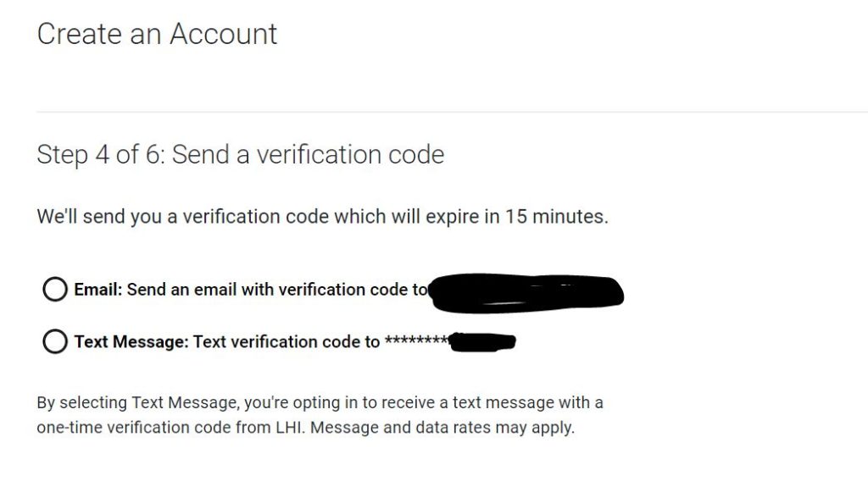
Task: Click the blacked-out email address
Action: click(527, 293)
